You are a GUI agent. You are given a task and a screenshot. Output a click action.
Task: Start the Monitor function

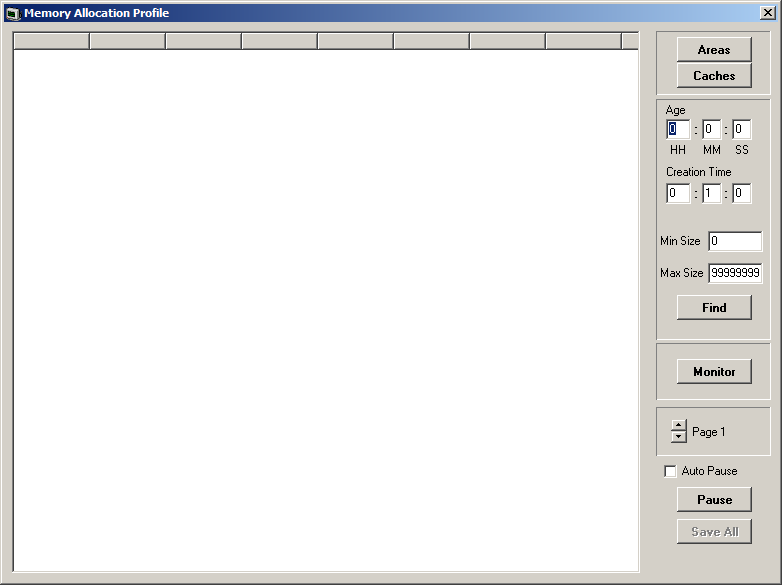714,371
